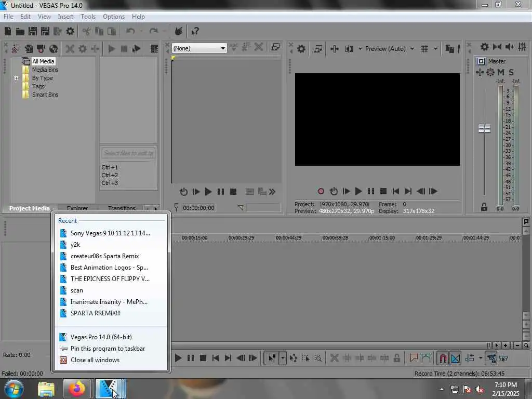Click the Cut scissors icon
The width and height of the screenshot is (532, 399).
coord(86,32)
